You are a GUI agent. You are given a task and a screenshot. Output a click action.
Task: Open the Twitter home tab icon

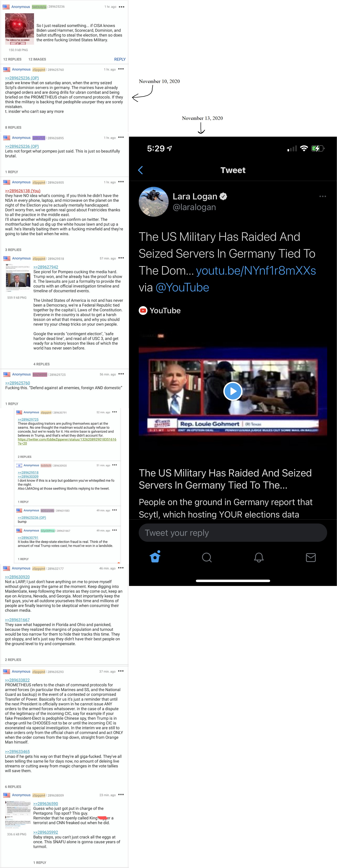click(155, 557)
